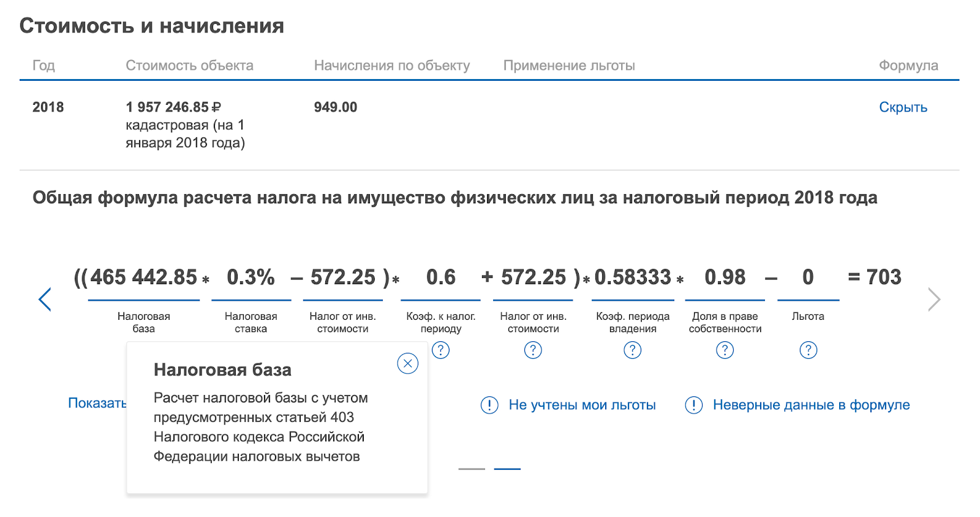980x517 pixels.
Task: Click the Начисления по объекту column header
Action: tap(392, 66)
